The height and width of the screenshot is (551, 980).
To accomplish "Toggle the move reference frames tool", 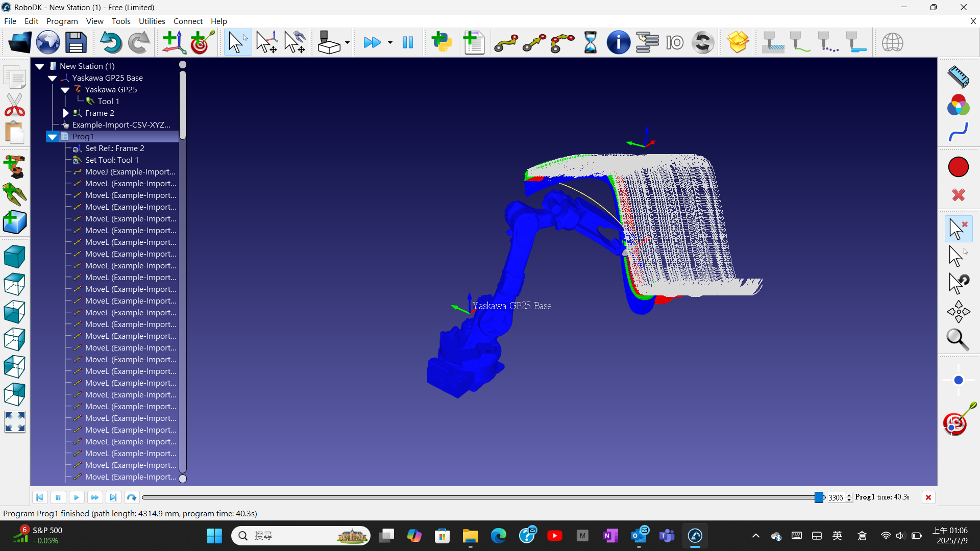I will pos(266,42).
